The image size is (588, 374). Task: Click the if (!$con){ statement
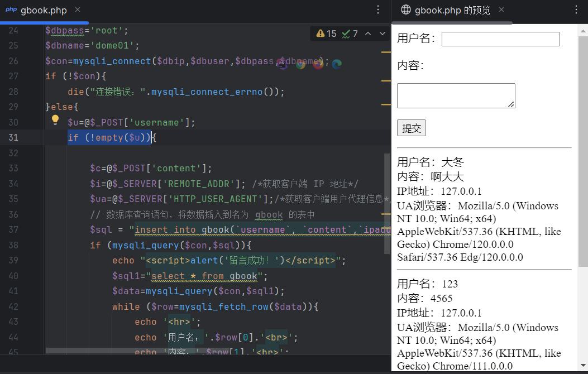click(76, 76)
